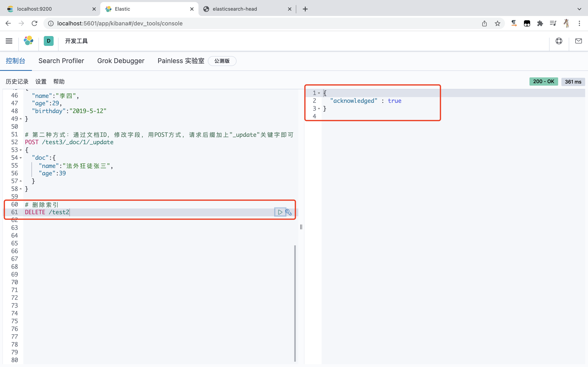Go forward in browser history
The height and width of the screenshot is (367, 588).
21,23
